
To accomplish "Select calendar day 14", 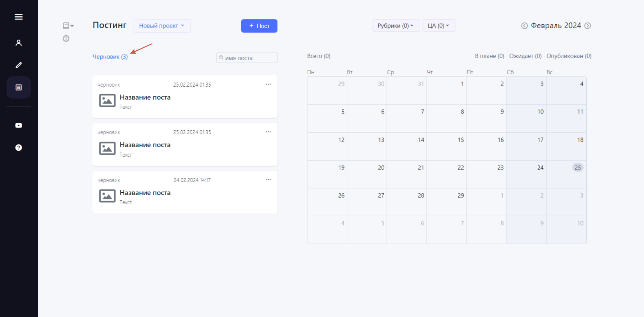I will pyautogui.click(x=407, y=146).
